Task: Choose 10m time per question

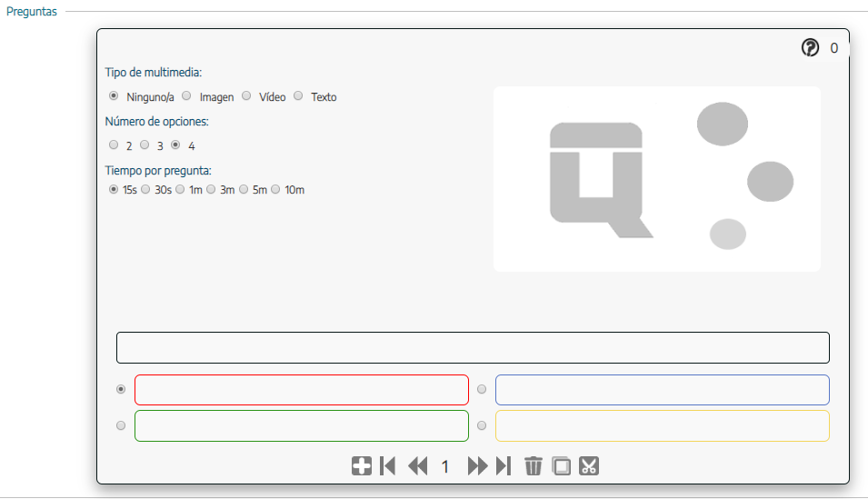Action: (x=275, y=189)
